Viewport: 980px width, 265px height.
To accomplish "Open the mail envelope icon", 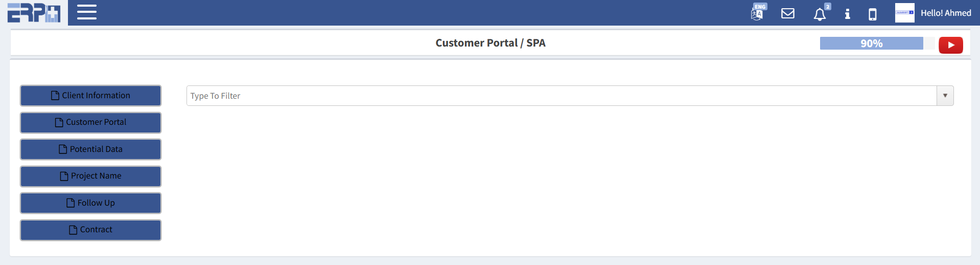I will tap(788, 13).
